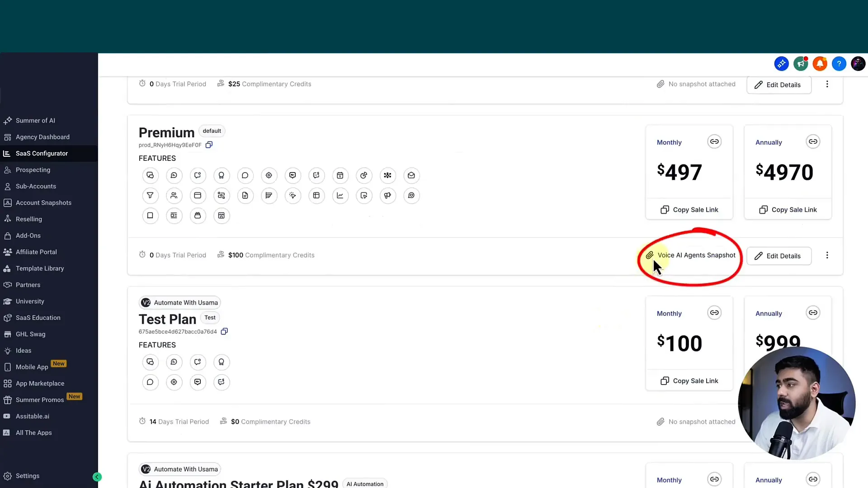Open more options for the $25 credits plan
Viewport: 868px width, 488px height.
[x=827, y=84]
